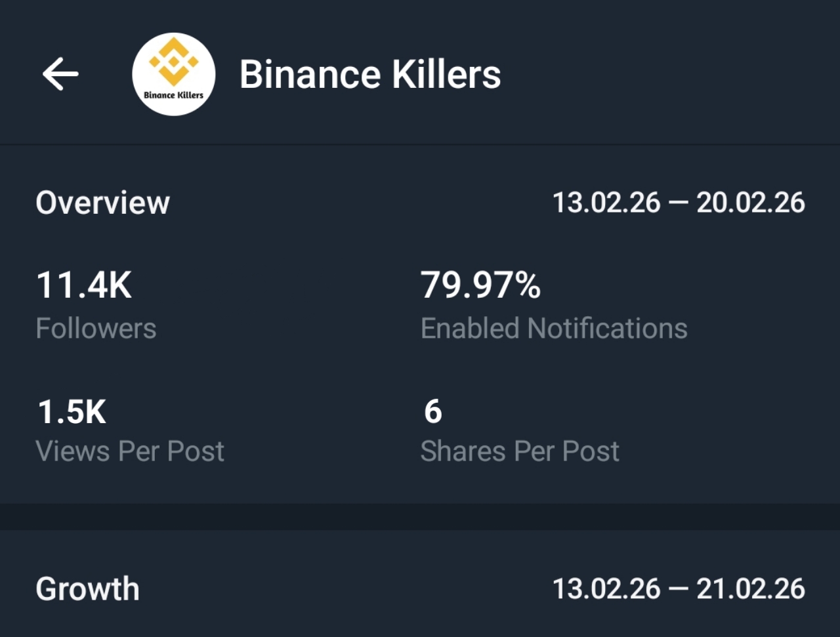The width and height of the screenshot is (840, 637).
Task: Tap the header bar above the statistics
Action: click(420, 73)
